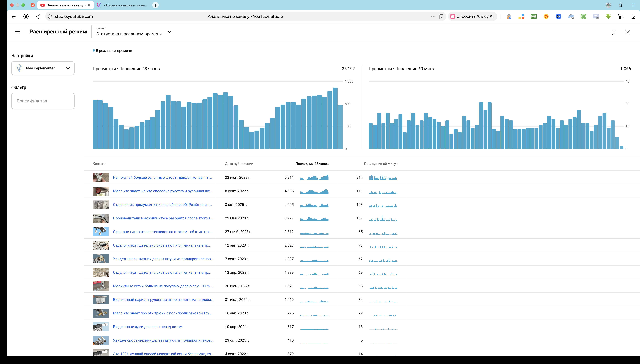This screenshot has width=640, height=364.
Task: Focus the Поиск фильтра input field
Action: coord(43,101)
